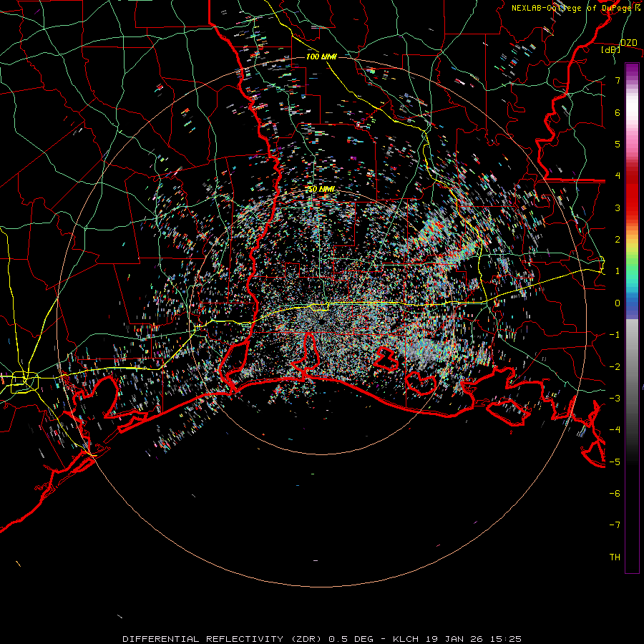Select the -1 dB scale label

615,335
